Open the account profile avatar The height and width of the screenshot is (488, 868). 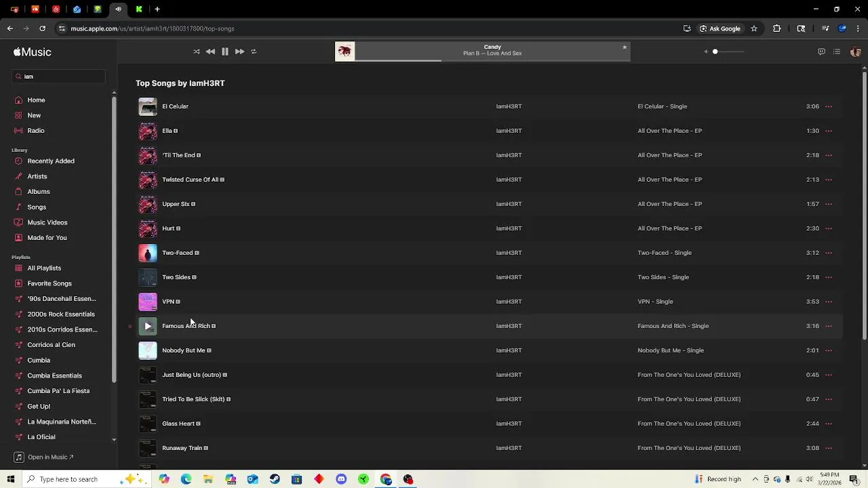click(855, 52)
